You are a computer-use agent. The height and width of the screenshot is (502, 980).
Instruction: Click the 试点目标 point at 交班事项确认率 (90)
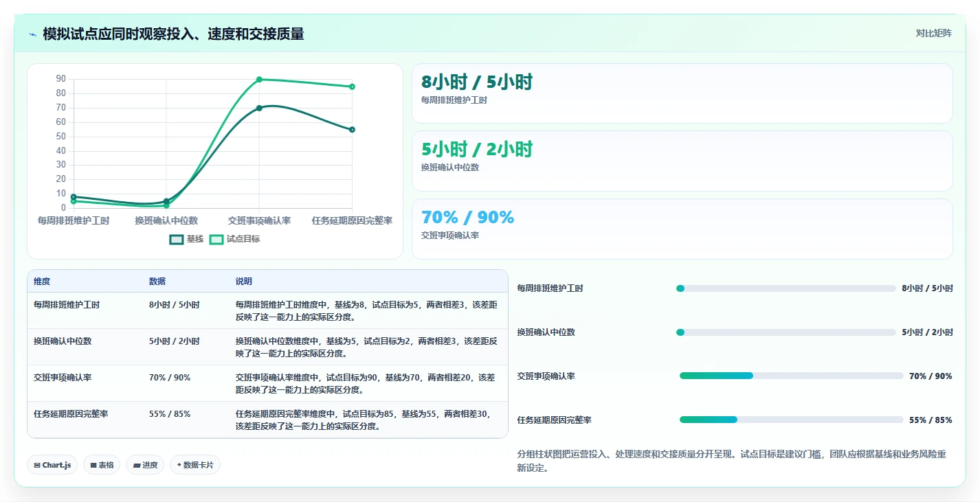click(x=259, y=80)
